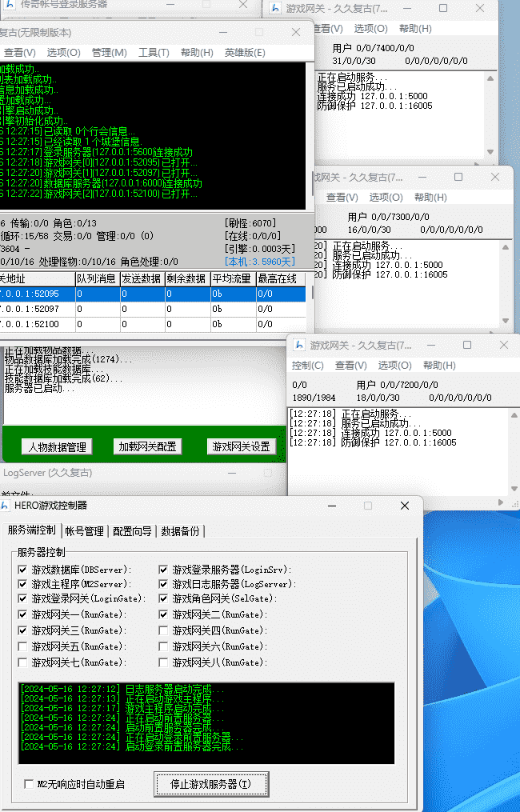Open 工具(T) menu in engine window
This screenshot has height=812, width=520.
tap(154, 53)
